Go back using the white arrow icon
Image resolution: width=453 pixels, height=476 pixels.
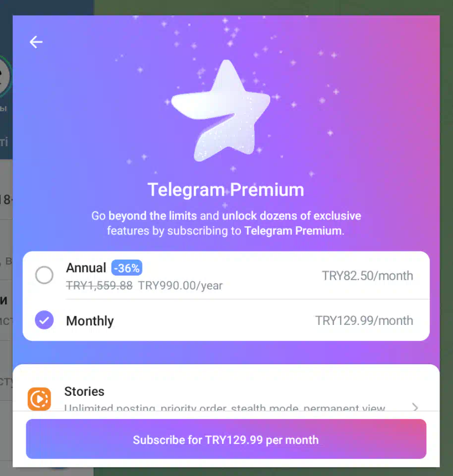click(x=36, y=42)
